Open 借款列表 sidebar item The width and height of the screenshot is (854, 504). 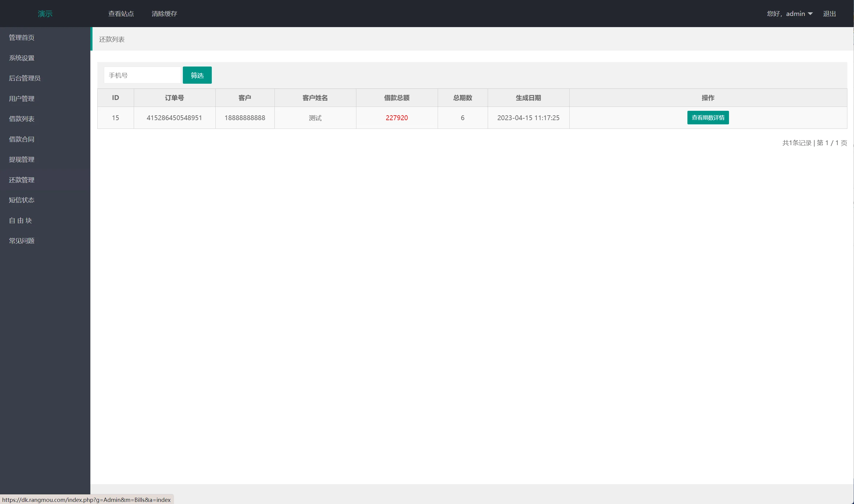point(22,119)
